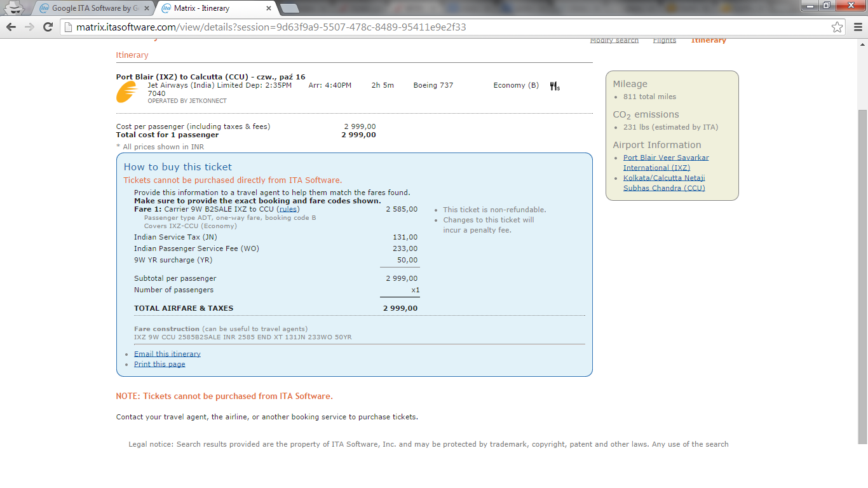Click the Arr: 4:40PM arrival time
Viewport: 868px width, 488px height.
click(x=330, y=85)
